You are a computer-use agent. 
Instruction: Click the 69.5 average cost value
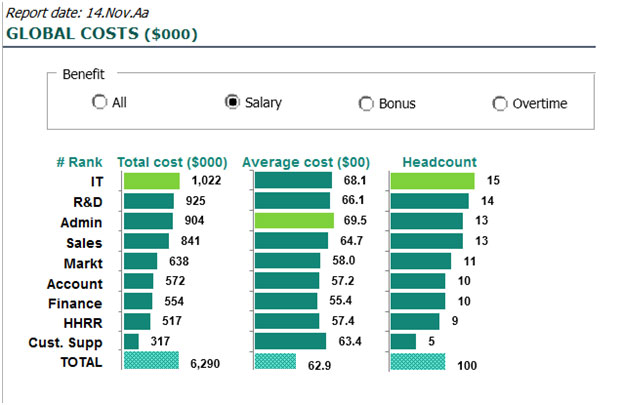(356, 220)
